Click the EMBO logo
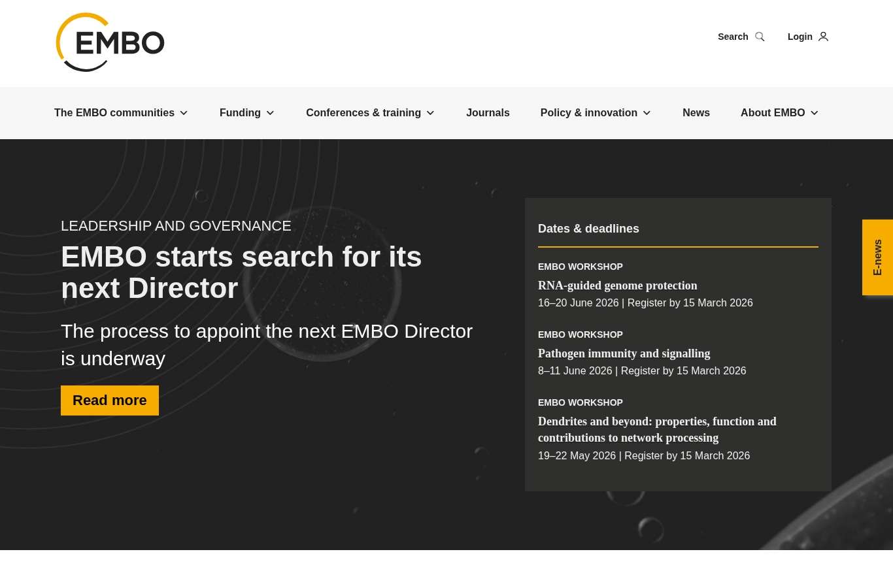The image size is (893, 588). point(110,42)
